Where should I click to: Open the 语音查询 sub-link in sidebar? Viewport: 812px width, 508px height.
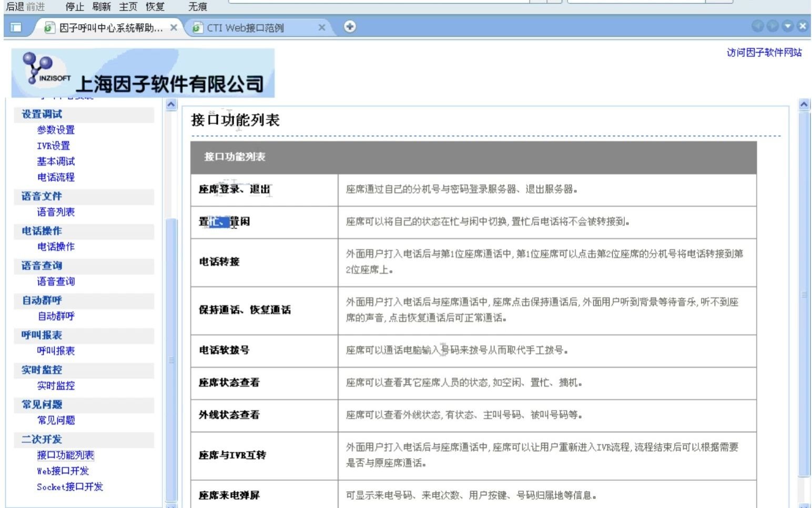(56, 282)
